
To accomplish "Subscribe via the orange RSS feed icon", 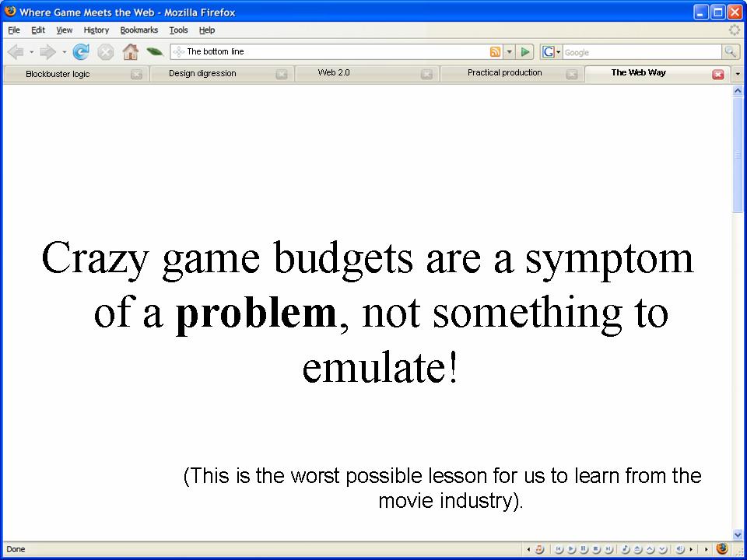I will click(495, 52).
